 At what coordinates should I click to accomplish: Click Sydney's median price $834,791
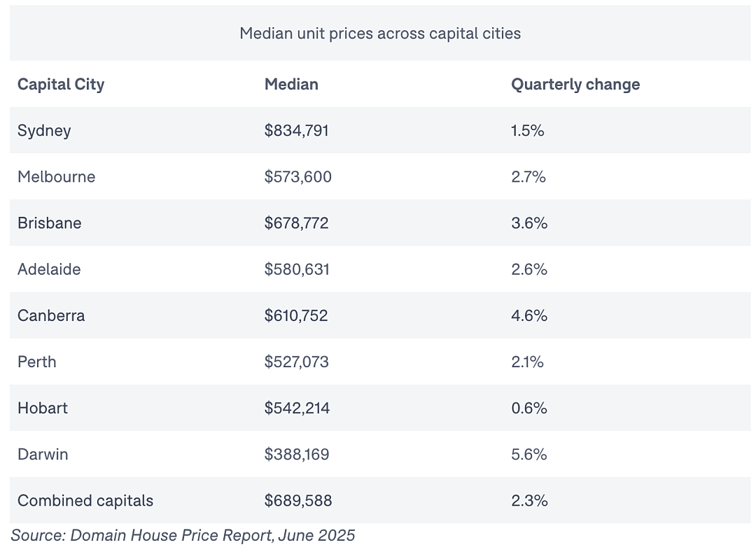(x=297, y=131)
